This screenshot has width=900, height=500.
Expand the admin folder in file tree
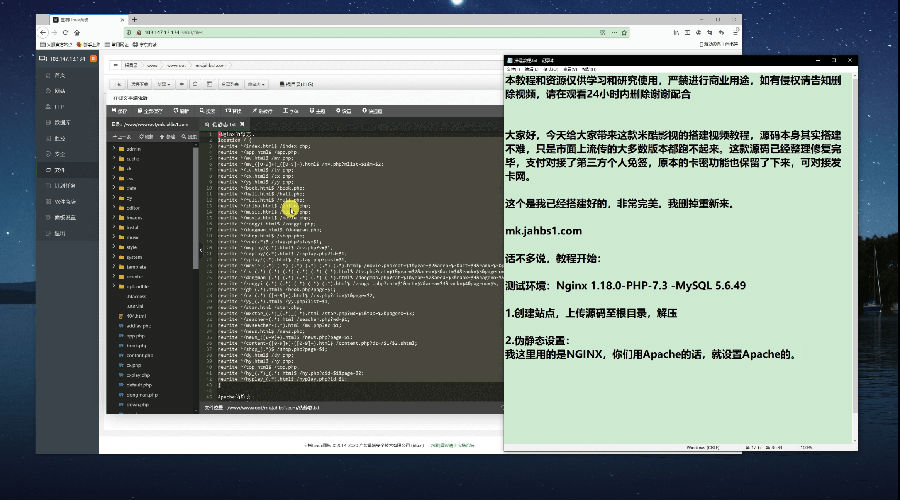click(132, 148)
